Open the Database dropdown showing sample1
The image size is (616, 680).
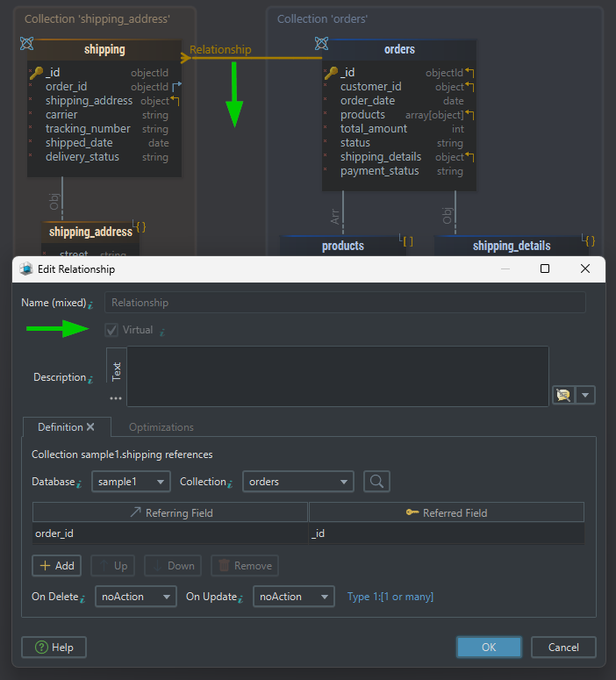coord(131,482)
